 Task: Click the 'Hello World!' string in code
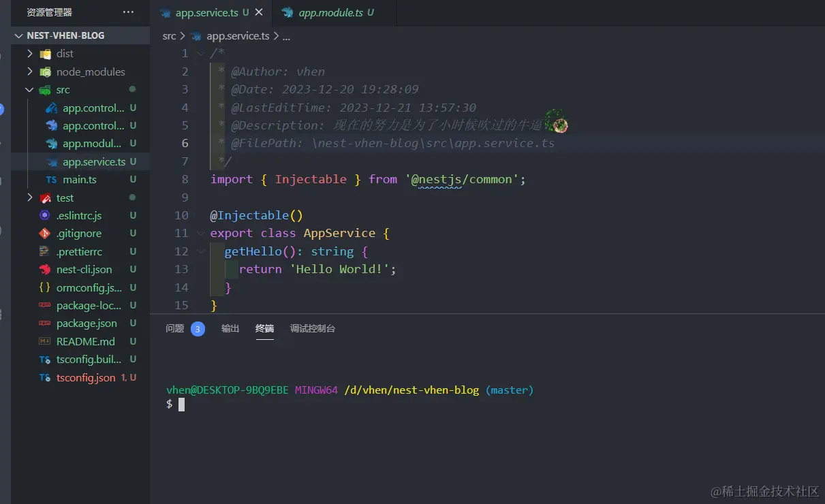click(339, 269)
